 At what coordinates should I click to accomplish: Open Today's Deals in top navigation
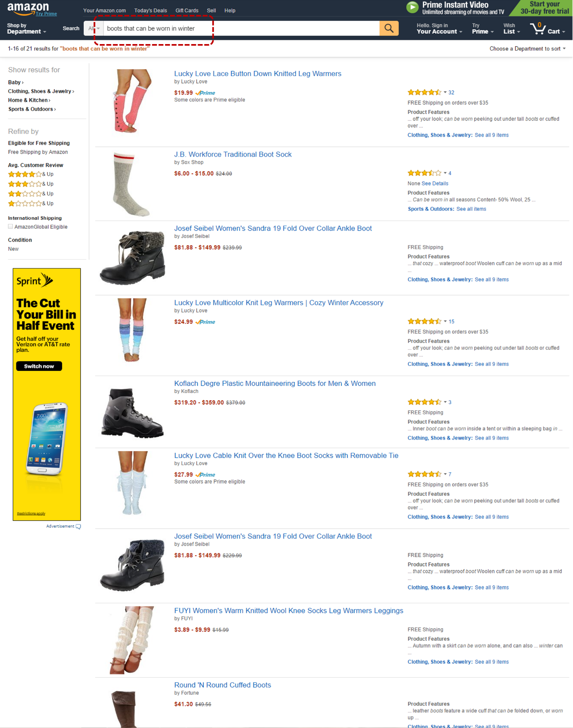point(150,10)
